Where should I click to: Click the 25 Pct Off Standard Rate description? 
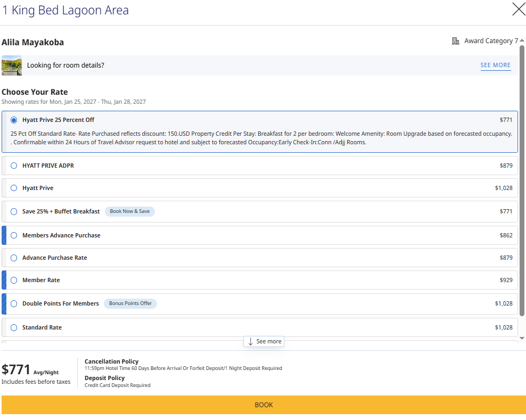[261, 138]
